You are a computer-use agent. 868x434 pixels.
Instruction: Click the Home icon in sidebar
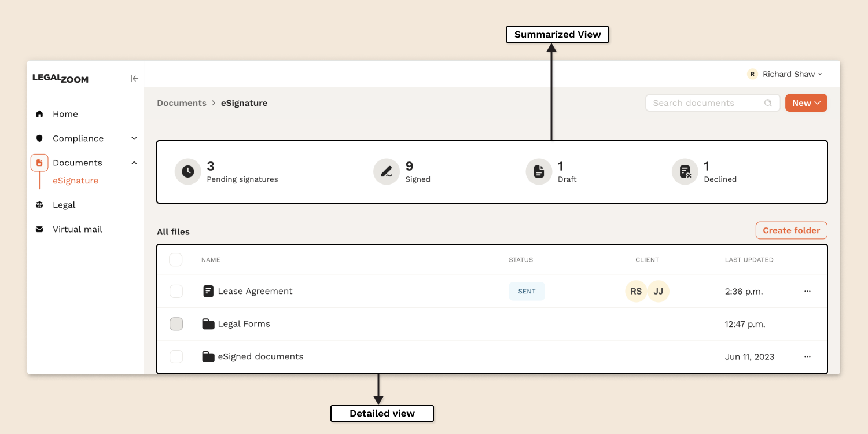(39, 114)
